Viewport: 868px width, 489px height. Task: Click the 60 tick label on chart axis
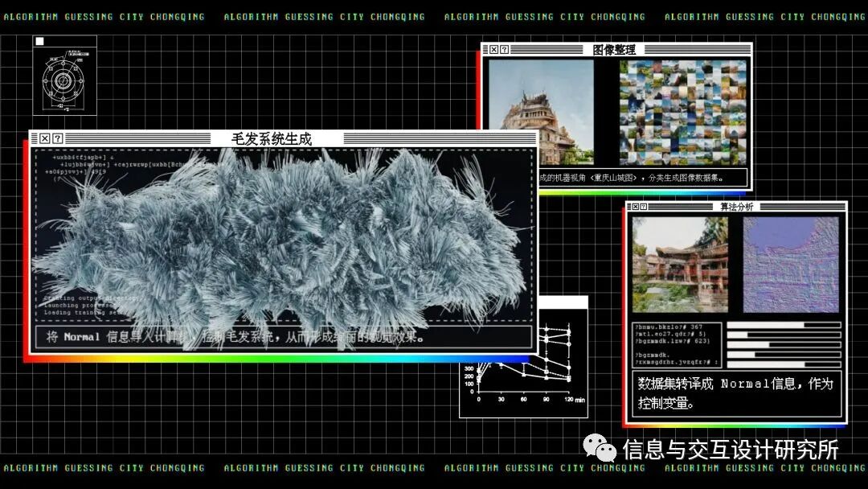pyautogui.click(x=523, y=399)
